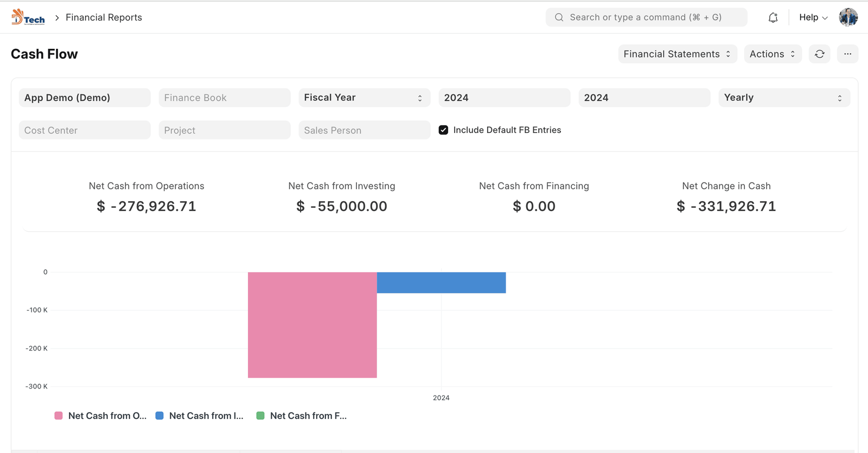Go to Financial Reports breadcrumb
The width and height of the screenshot is (868, 453).
tap(104, 17)
